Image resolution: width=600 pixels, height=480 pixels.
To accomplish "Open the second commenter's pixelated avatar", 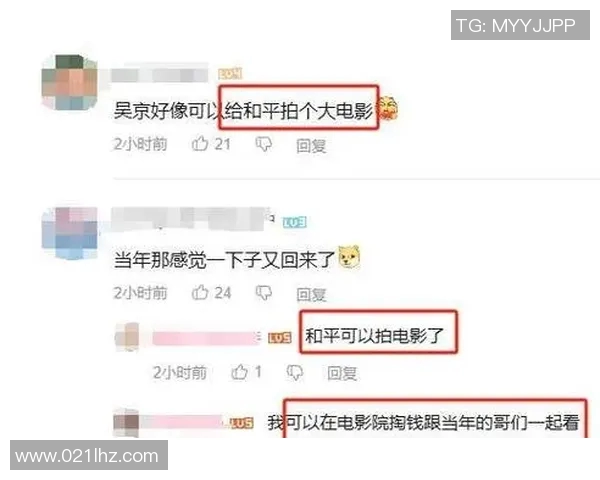I will [x=69, y=233].
